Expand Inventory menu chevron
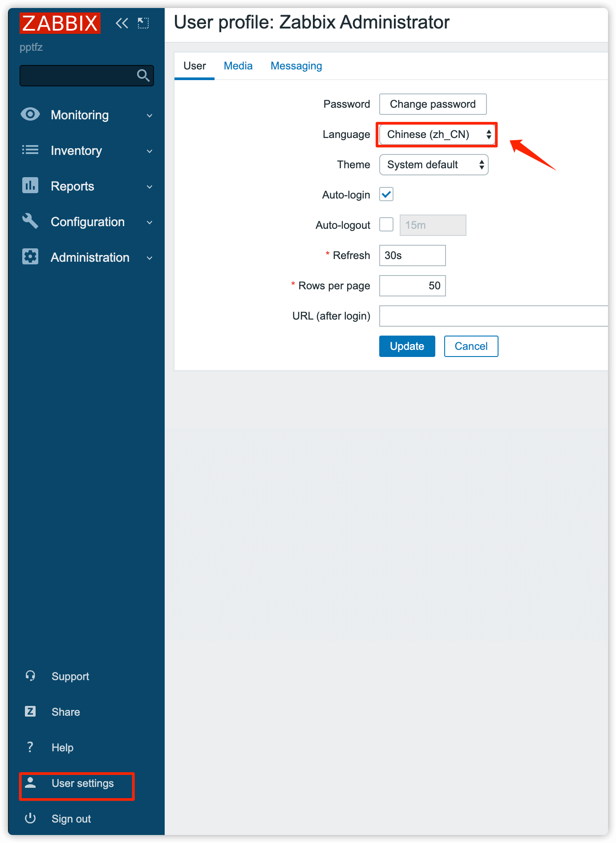The width and height of the screenshot is (616, 843). (150, 151)
